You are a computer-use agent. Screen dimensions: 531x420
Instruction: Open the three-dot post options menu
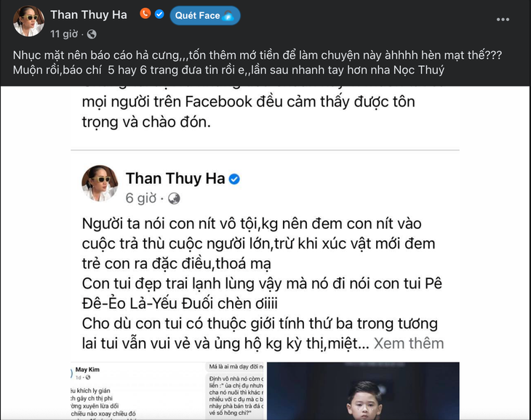tap(503, 20)
